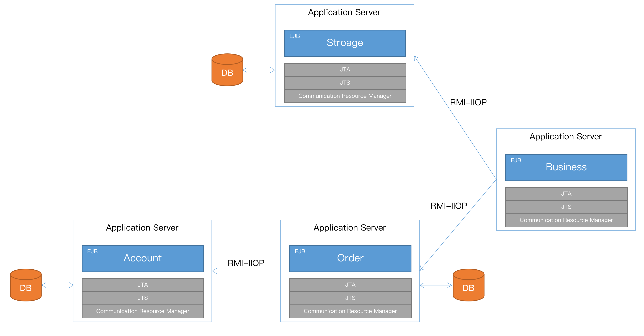Click the Application Server title above Account
The height and width of the screenshot is (336, 644).
coord(142,228)
